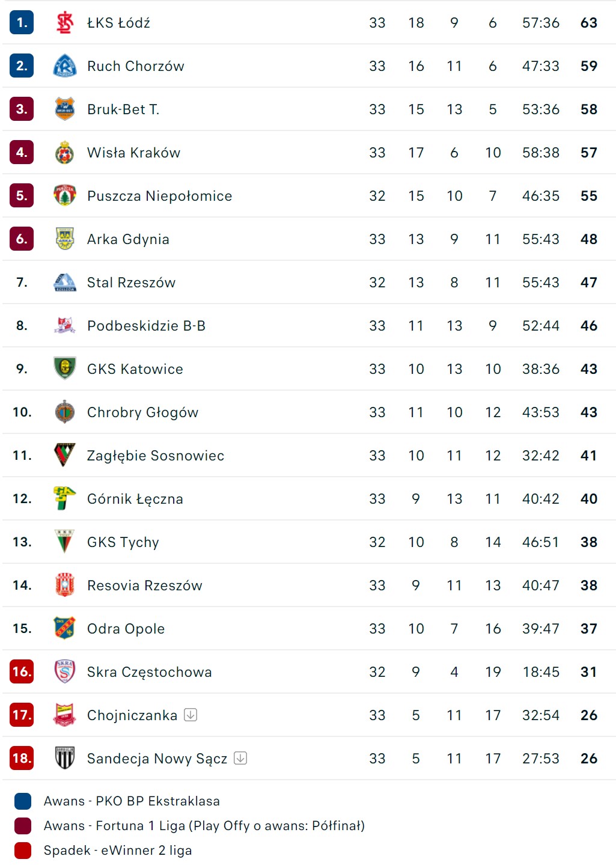Click the relegation arrow icon beside Chojniczanka
Screen dimensions: 616x865
(191, 715)
